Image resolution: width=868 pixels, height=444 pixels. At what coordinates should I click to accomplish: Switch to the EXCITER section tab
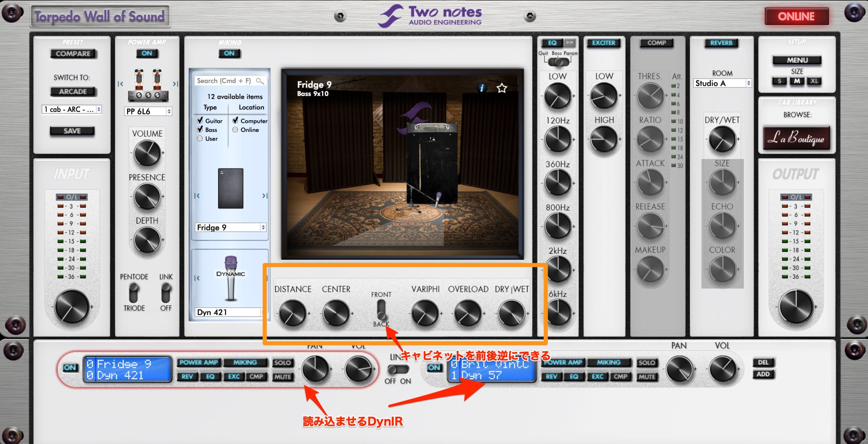[604, 43]
